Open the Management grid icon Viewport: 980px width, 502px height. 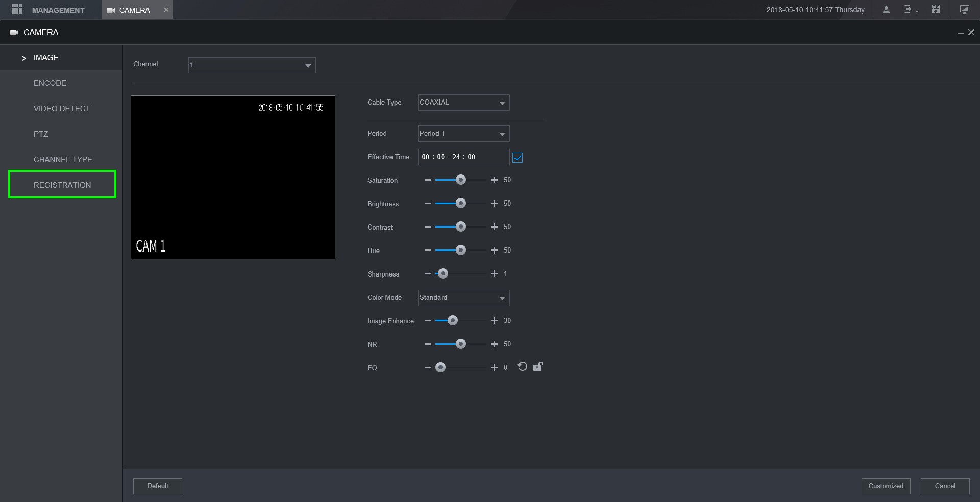pyautogui.click(x=17, y=9)
